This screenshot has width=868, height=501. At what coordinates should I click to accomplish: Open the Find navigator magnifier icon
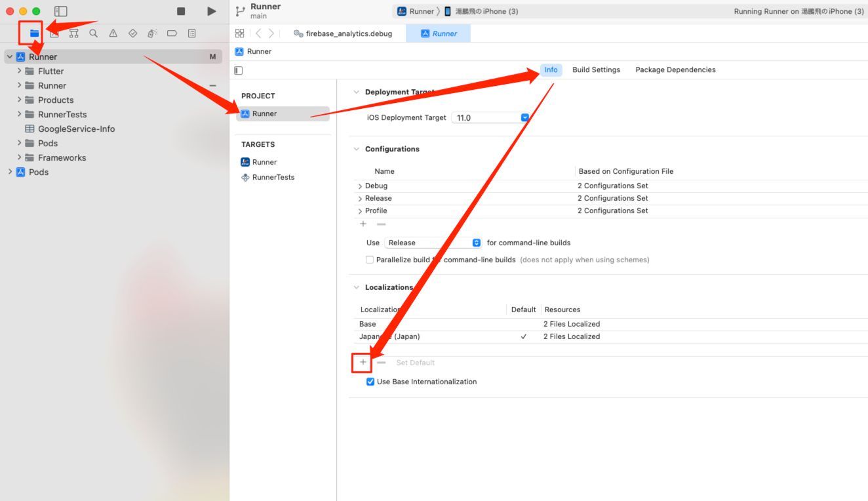[93, 33]
